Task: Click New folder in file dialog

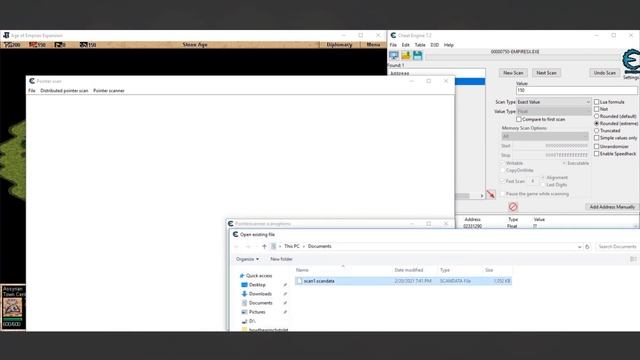Action: coord(281,259)
